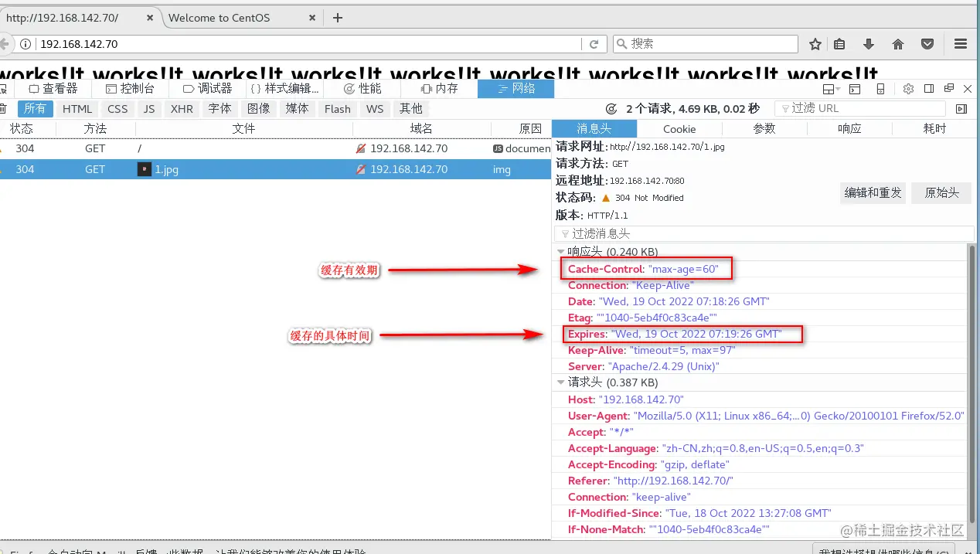Open the downloads arrow icon
Screen dimensions: 980x554
point(869,44)
